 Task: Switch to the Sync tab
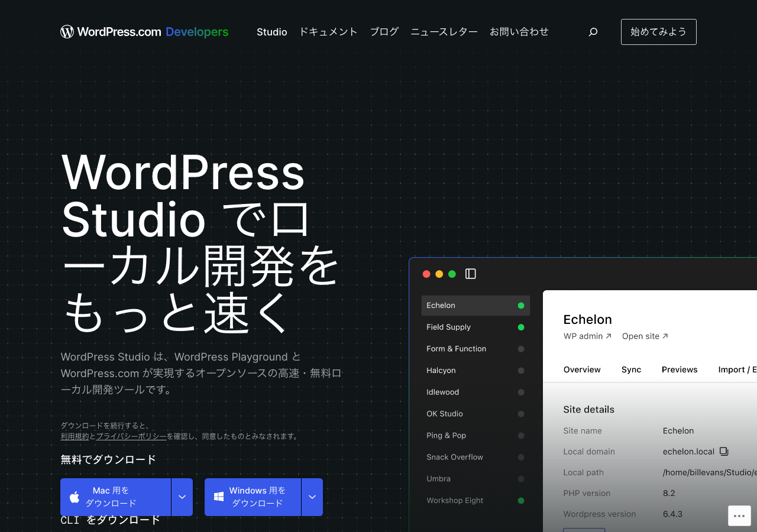coord(631,369)
